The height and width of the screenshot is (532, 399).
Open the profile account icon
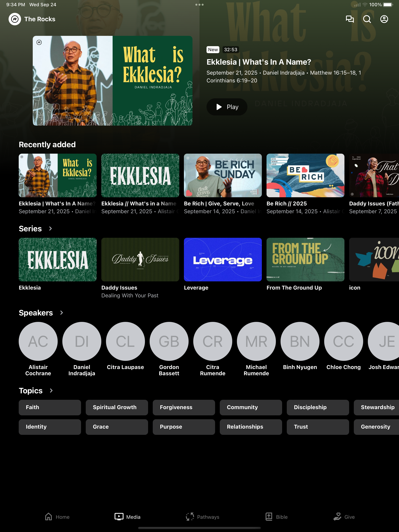384,19
